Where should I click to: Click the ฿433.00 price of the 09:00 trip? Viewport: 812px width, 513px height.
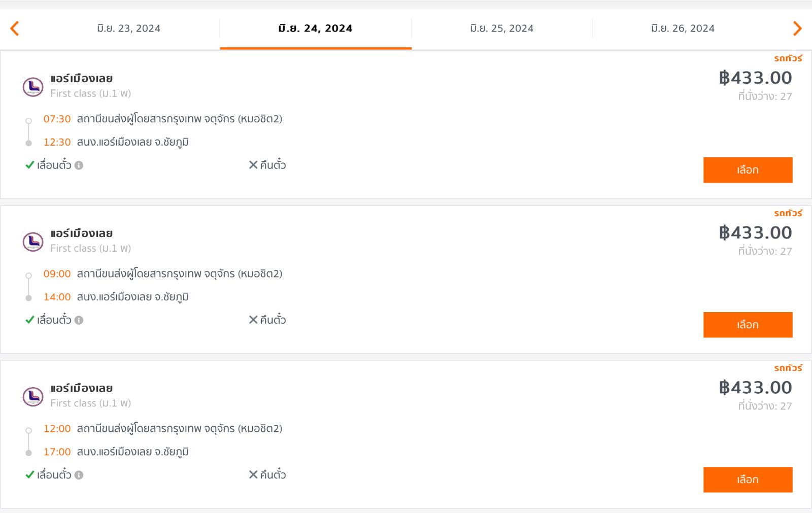pos(755,232)
